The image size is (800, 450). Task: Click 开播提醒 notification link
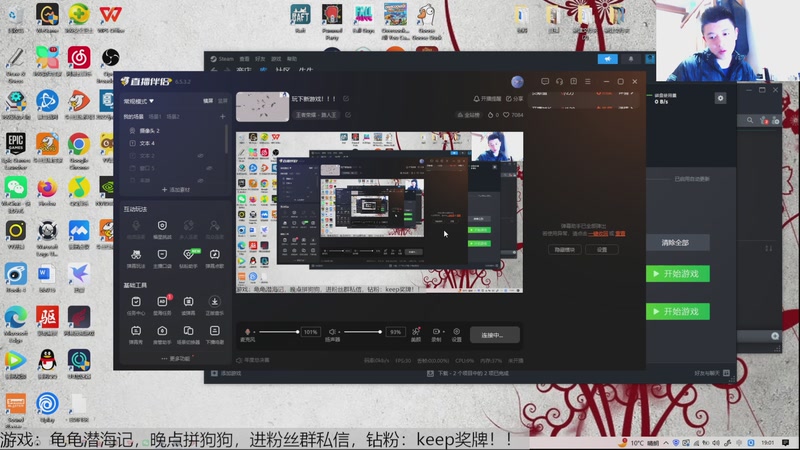488,98
